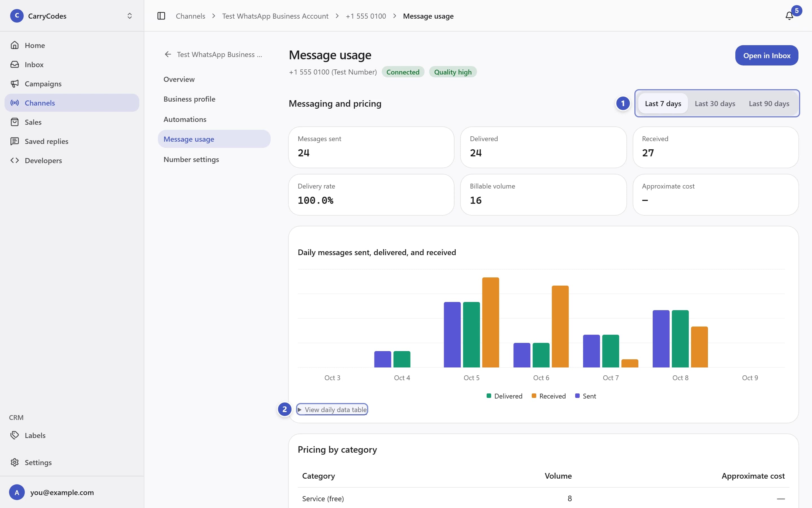Click the orange Received bar for Oct 6
This screenshot has width=812, height=508.
pos(560,326)
